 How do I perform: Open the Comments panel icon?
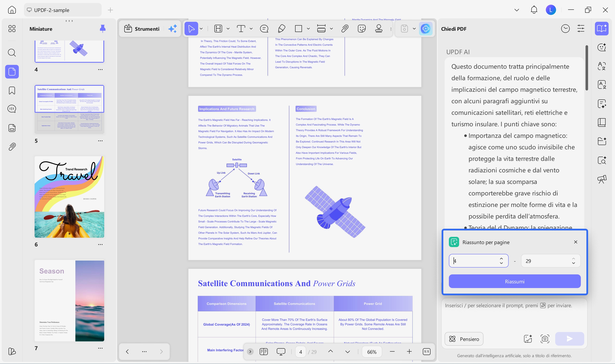12,109
